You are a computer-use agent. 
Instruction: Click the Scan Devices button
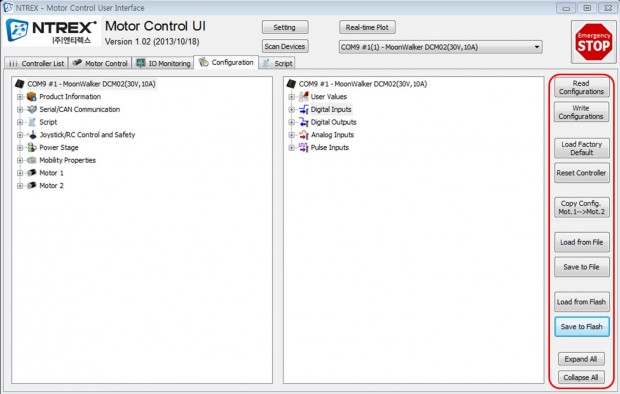(285, 46)
